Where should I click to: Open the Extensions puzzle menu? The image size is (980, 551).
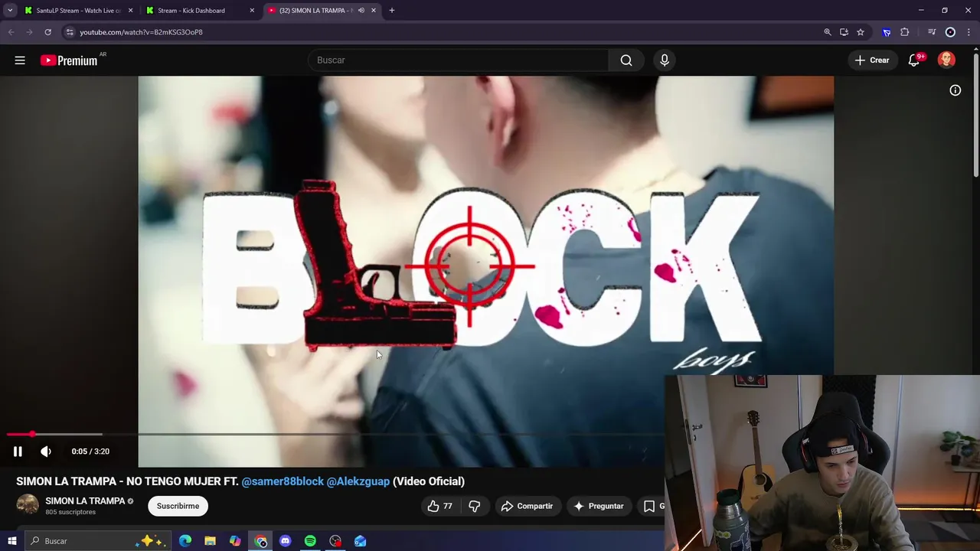pos(905,32)
